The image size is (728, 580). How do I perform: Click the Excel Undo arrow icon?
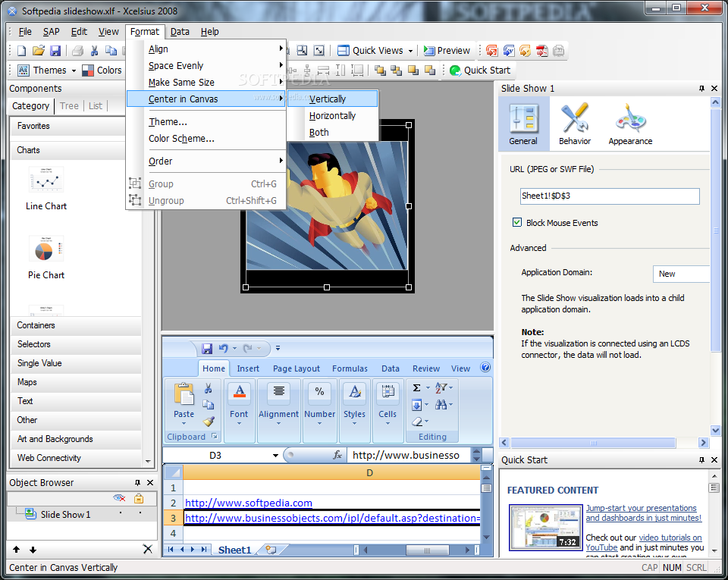223,348
